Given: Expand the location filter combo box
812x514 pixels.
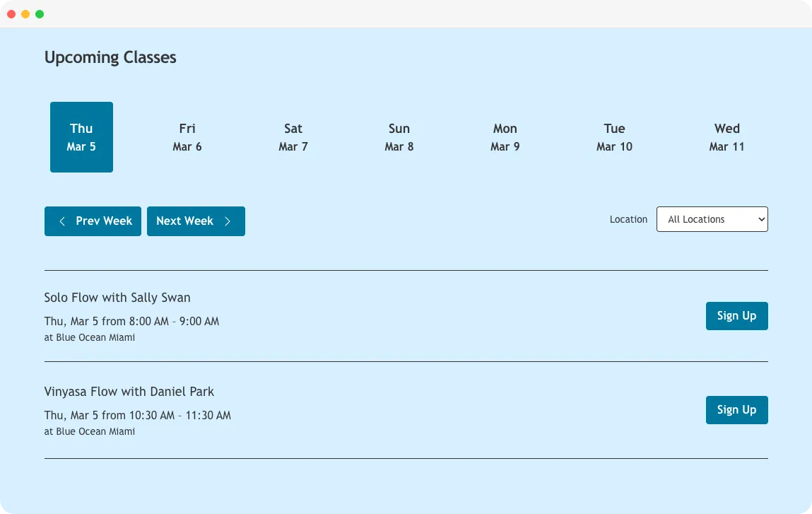Looking at the screenshot, I should click(712, 219).
